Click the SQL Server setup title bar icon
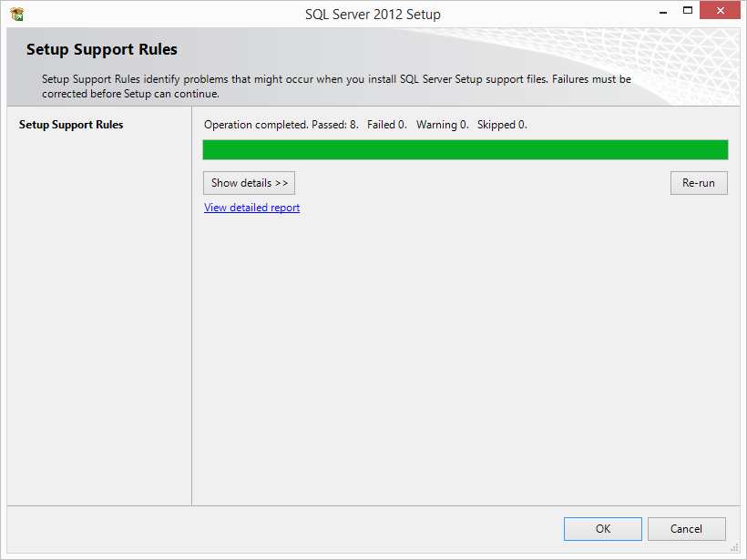Screen dimensions: 747x560 (x=16, y=15)
